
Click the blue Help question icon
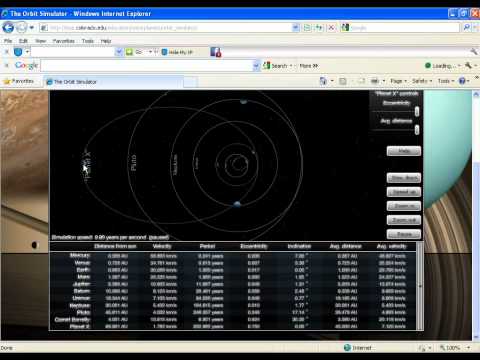pyautogui.click(x=462, y=81)
